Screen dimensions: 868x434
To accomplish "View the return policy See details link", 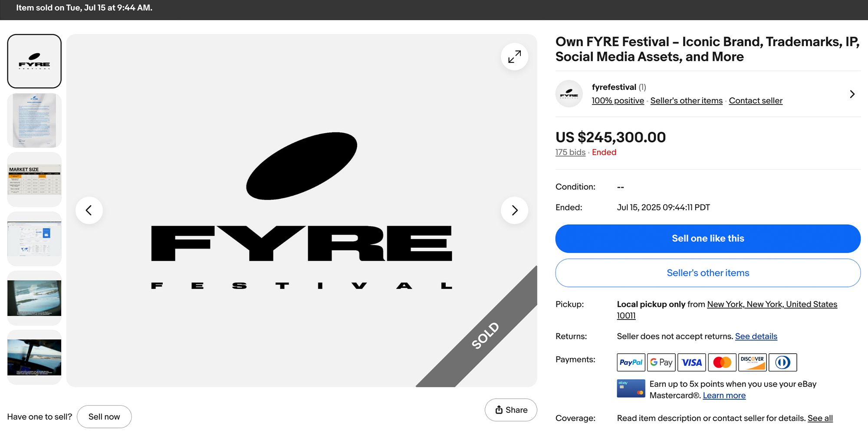I will click(x=756, y=336).
